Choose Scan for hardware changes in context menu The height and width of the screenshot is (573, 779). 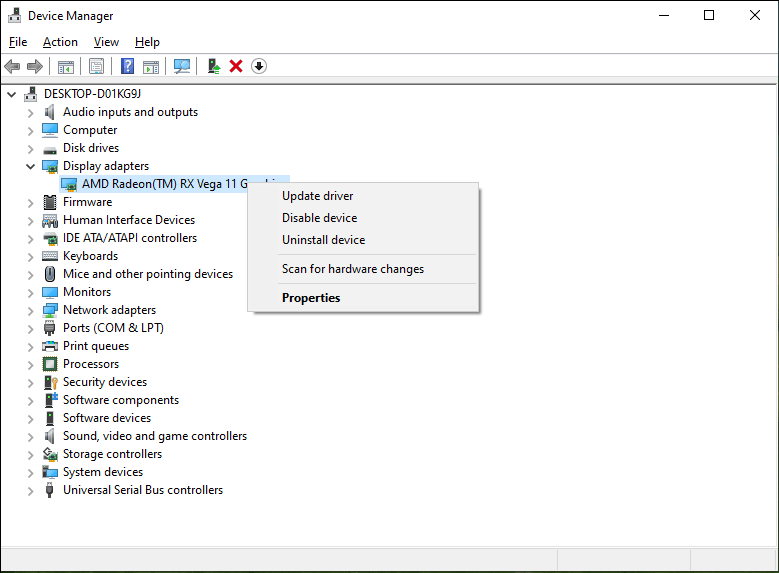click(x=363, y=269)
